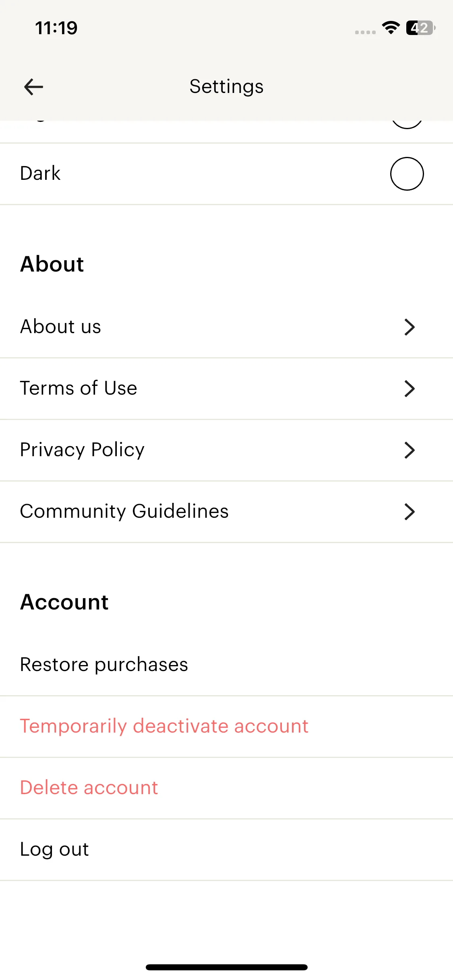Tap the back arrow icon
The height and width of the screenshot is (980, 453).
[x=33, y=87]
